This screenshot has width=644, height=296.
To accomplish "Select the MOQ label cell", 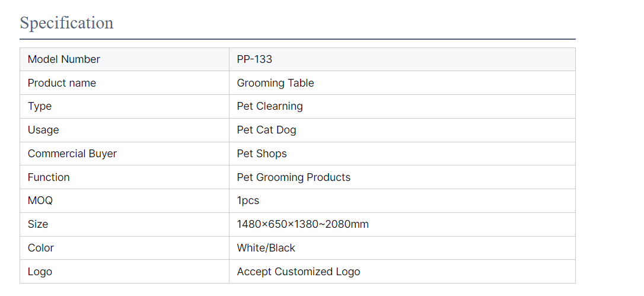I will (125, 201).
